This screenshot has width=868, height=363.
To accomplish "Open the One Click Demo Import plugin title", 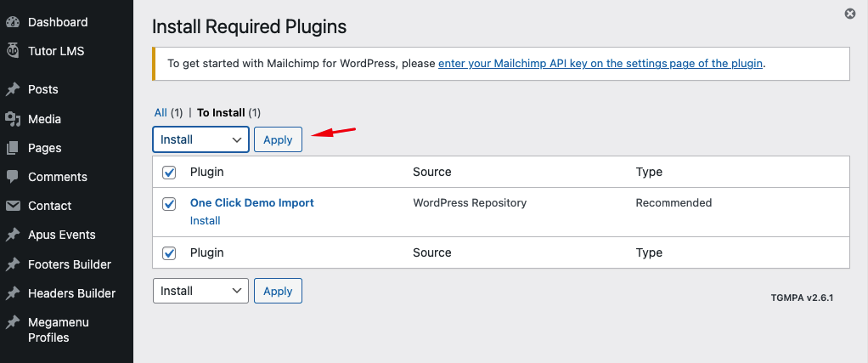I will pos(252,203).
